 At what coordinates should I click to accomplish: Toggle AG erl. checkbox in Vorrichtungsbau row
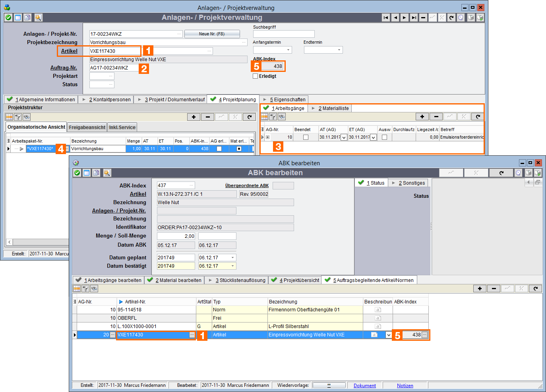click(x=219, y=149)
